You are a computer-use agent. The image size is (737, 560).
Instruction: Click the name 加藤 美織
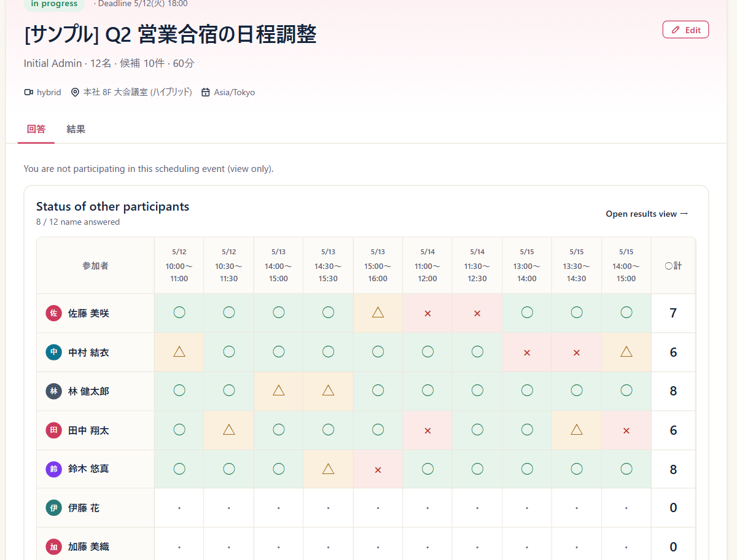point(88,546)
